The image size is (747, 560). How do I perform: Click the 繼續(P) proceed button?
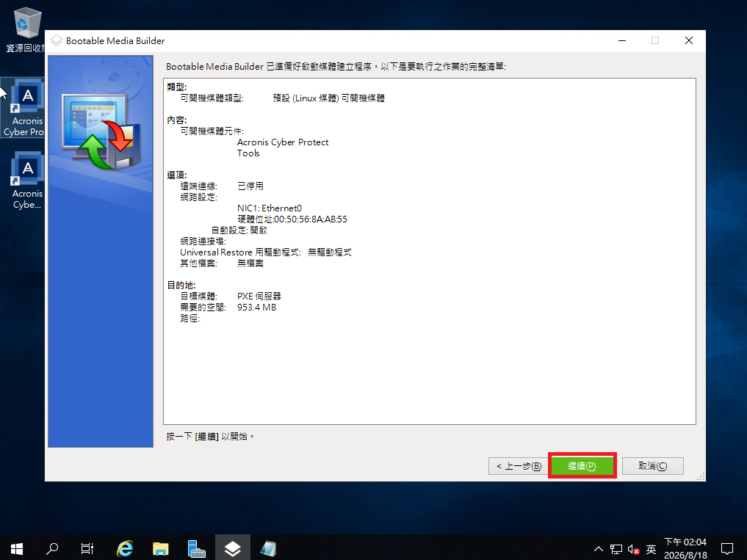582,466
